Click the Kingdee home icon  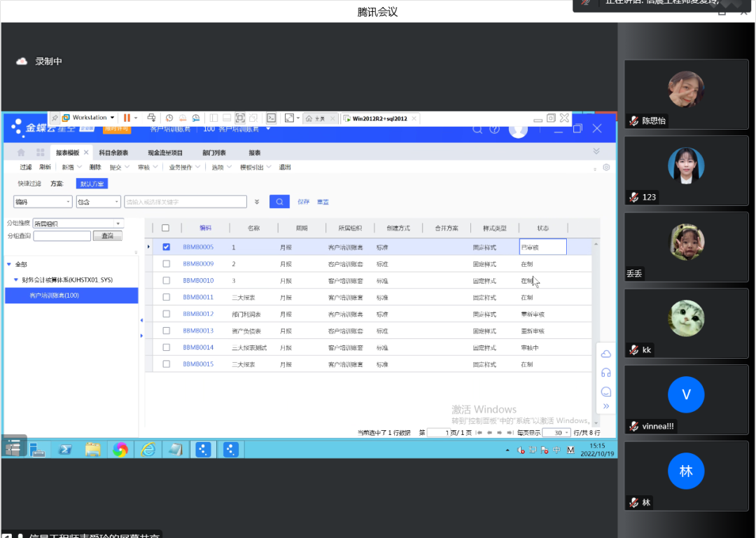(21, 153)
